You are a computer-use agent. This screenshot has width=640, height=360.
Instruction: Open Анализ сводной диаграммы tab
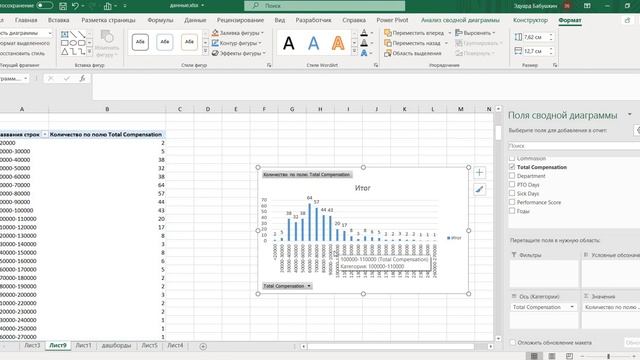(x=460, y=20)
